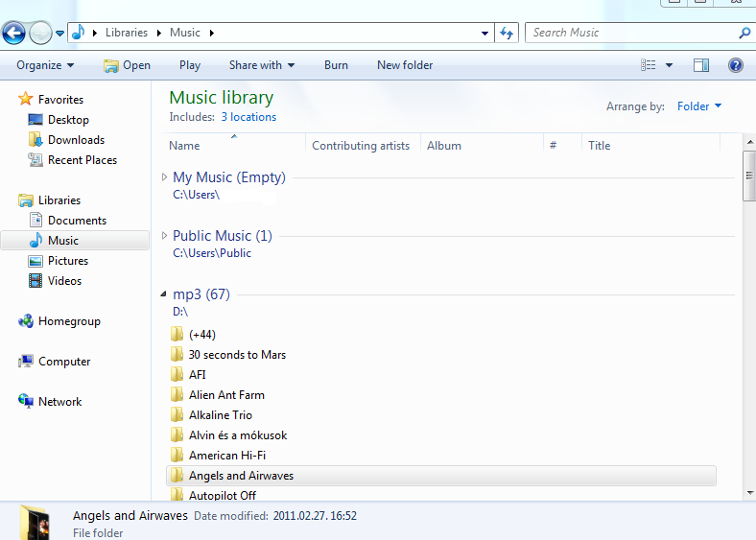Open Help via the question mark icon

point(735,65)
